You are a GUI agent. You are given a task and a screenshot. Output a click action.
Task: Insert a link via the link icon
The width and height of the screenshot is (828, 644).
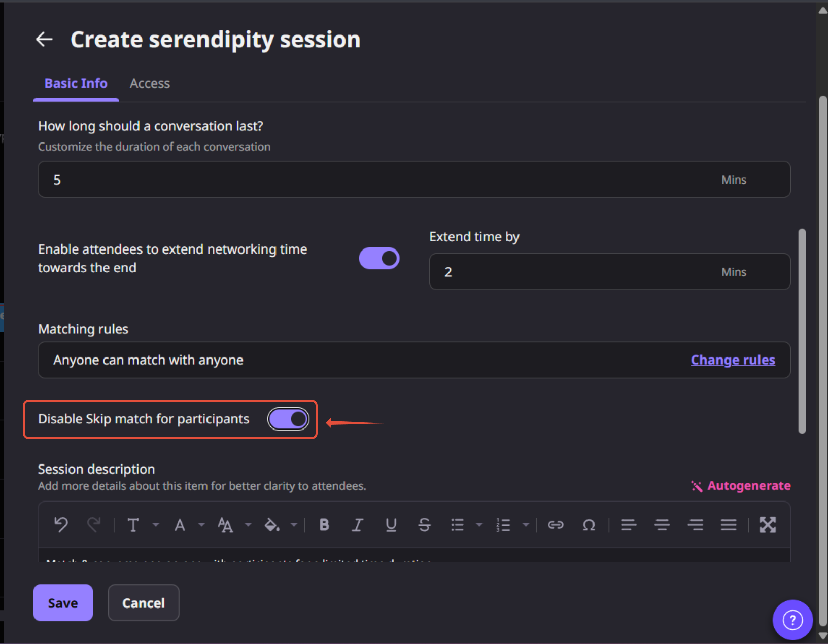556,525
